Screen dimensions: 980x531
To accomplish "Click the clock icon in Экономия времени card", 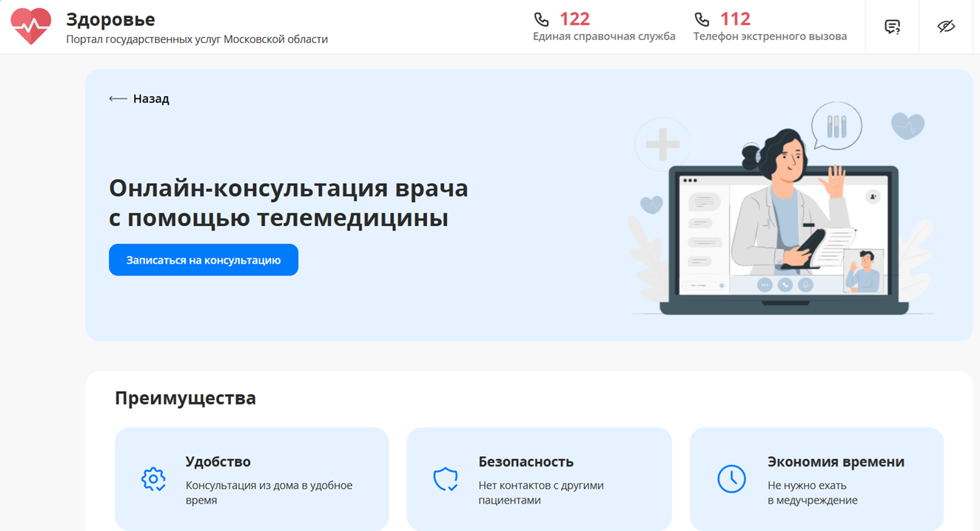I will [731, 479].
